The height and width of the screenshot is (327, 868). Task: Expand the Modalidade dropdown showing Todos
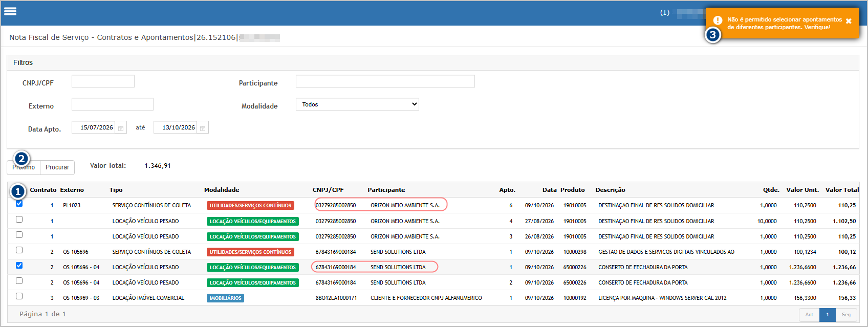coord(357,104)
